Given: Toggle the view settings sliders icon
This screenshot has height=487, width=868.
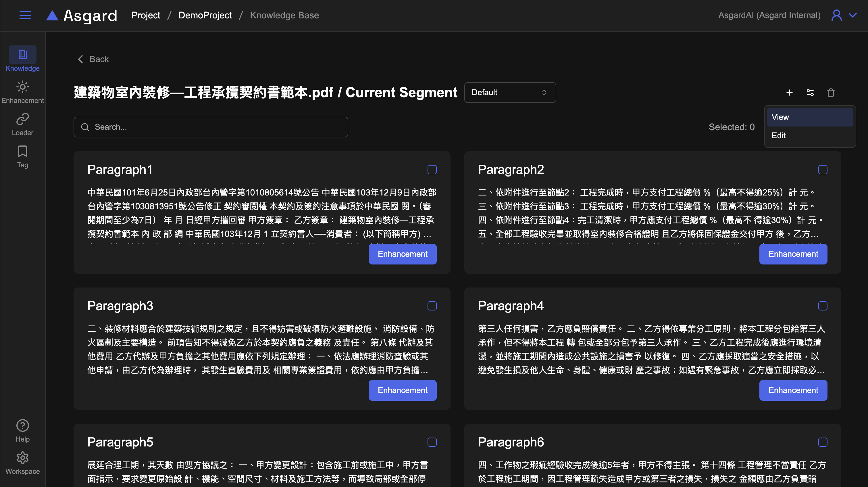Looking at the screenshot, I should pyautogui.click(x=810, y=92).
